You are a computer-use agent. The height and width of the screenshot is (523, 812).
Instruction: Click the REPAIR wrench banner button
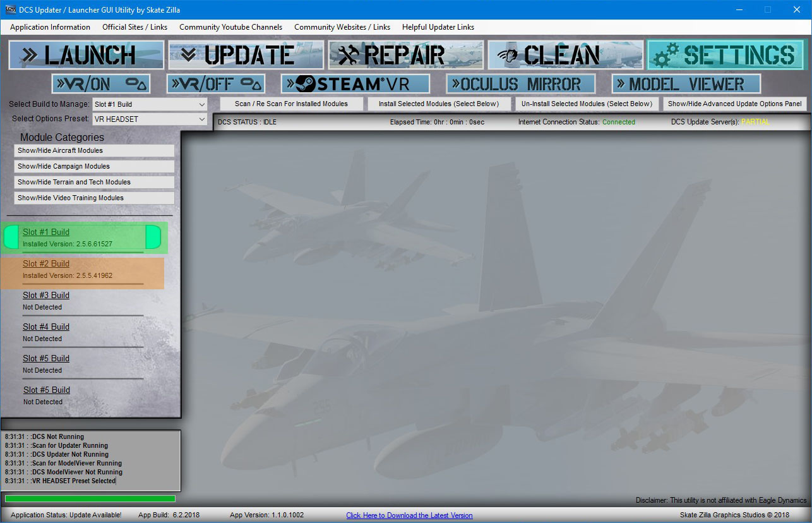(406, 55)
